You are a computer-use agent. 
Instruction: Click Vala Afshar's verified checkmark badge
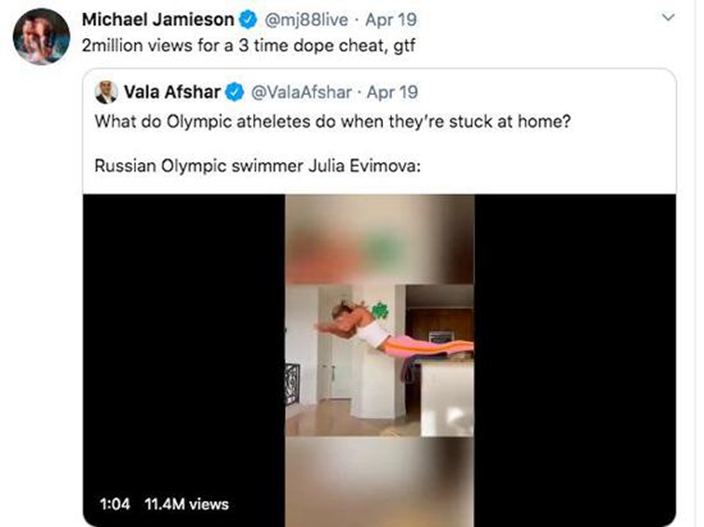pyautogui.click(x=234, y=92)
